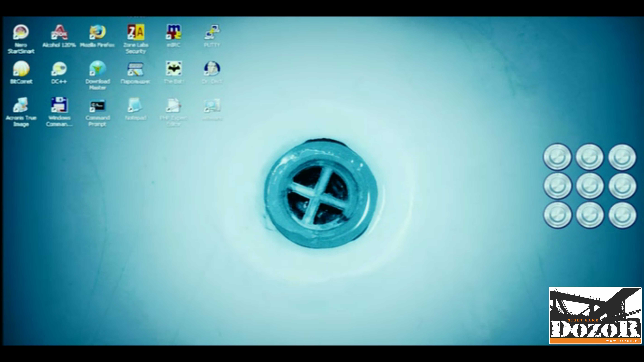Open the Nero StartSmart shortcut

pyautogui.click(x=21, y=32)
